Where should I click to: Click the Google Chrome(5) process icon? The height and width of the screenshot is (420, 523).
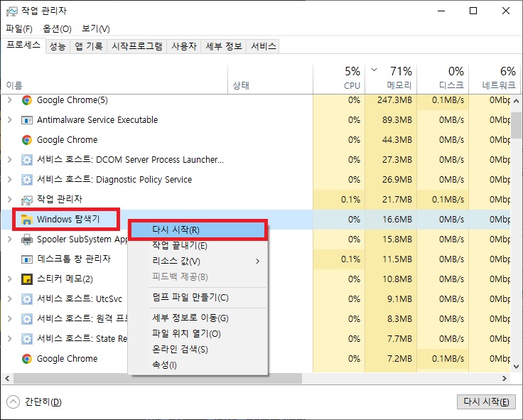coord(27,100)
